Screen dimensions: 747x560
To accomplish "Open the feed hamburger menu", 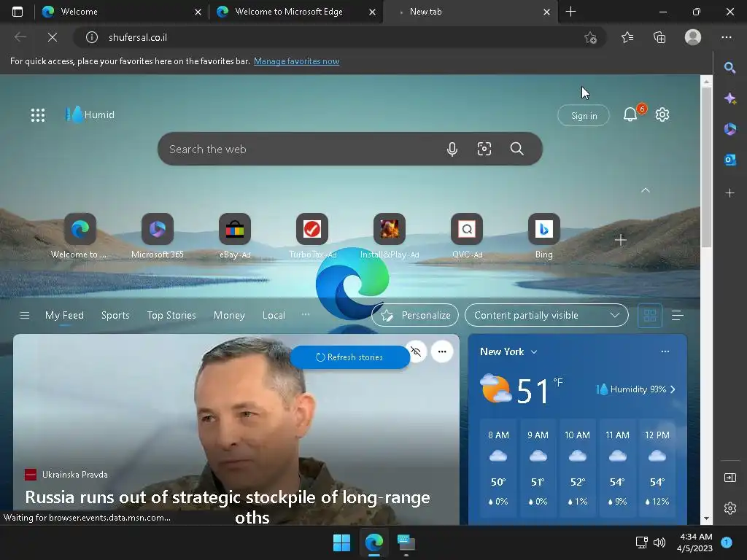I will point(24,315).
